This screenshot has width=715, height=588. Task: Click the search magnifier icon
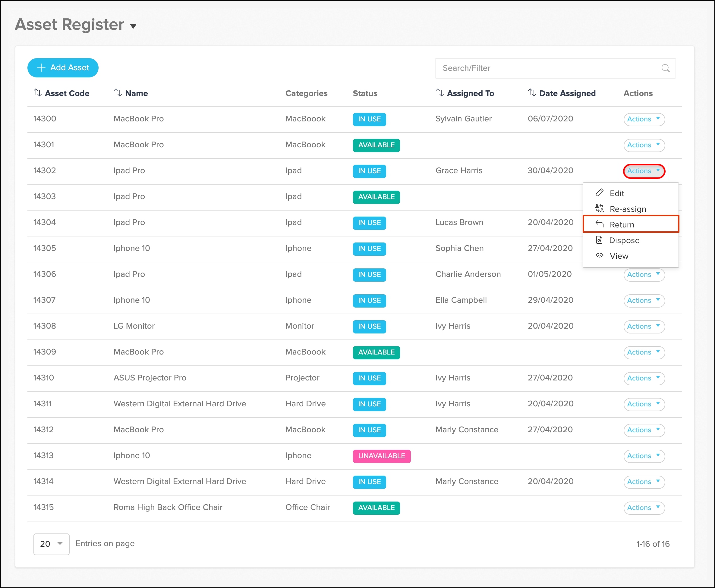665,68
